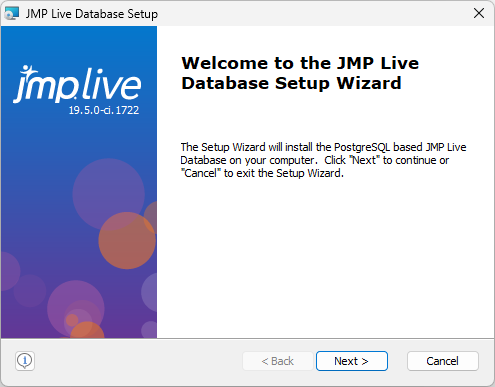Select the version text 19.5.0-ci.1722
The width and height of the screenshot is (495, 387).
pyautogui.click(x=104, y=110)
